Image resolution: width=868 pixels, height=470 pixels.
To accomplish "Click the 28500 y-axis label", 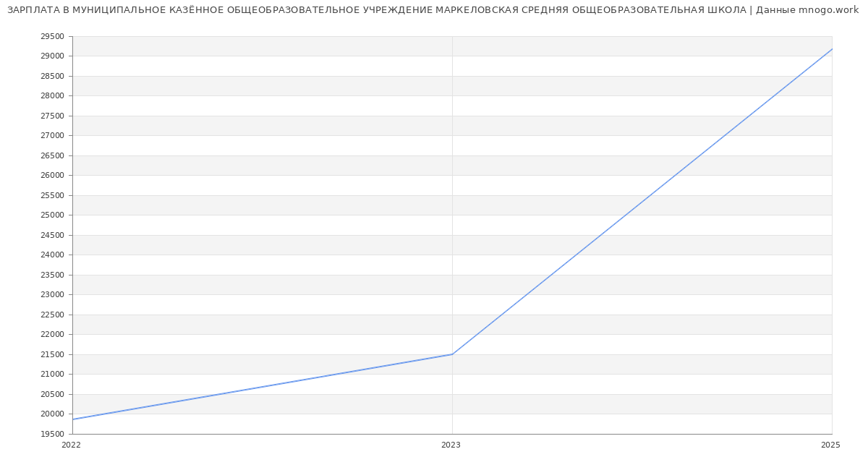I will pyautogui.click(x=53, y=76).
